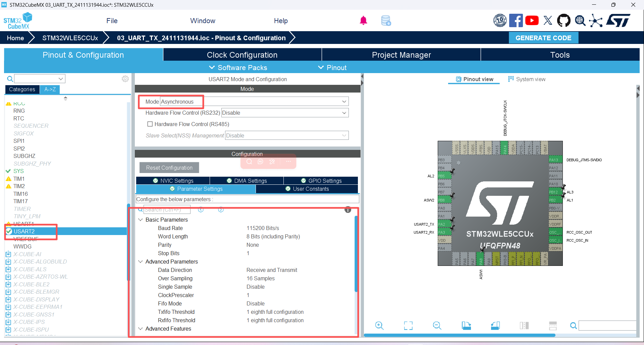Open the YouTube link icon
Image resolution: width=644 pixels, height=345 pixels.
pyautogui.click(x=532, y=20)
